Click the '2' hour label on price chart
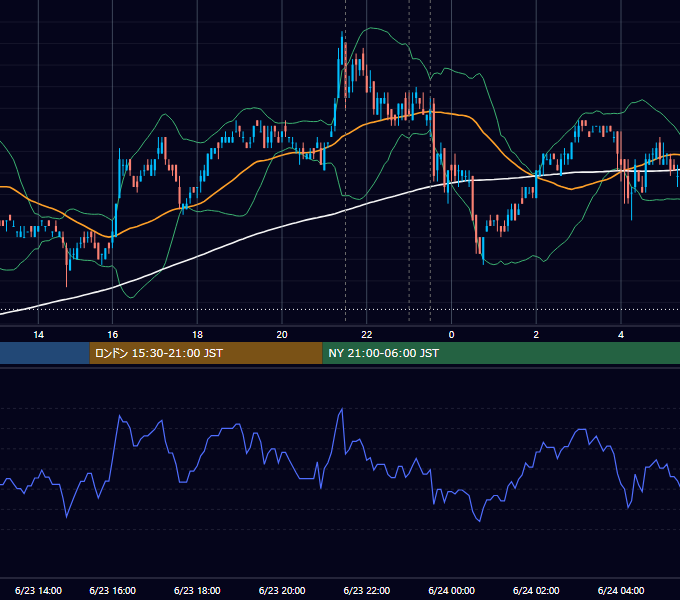680x600 pixels. pos(536,335)
